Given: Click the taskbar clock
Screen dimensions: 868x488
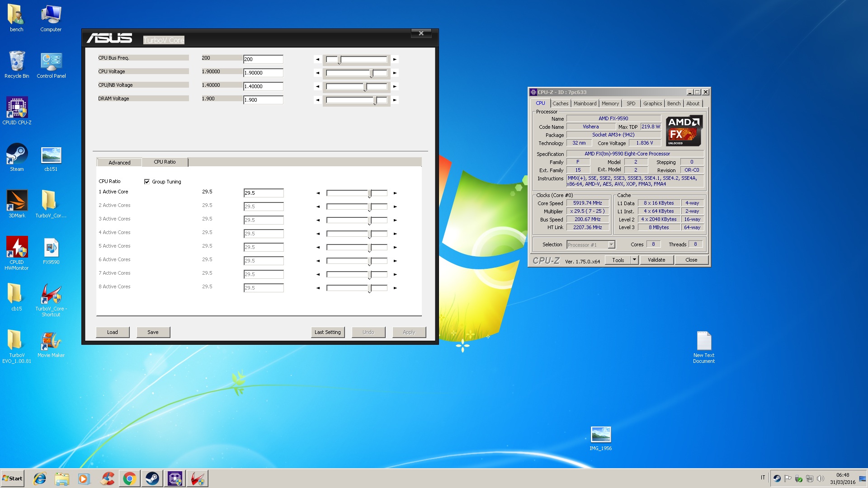Looking at the screenshot, I should coord(843,479).
